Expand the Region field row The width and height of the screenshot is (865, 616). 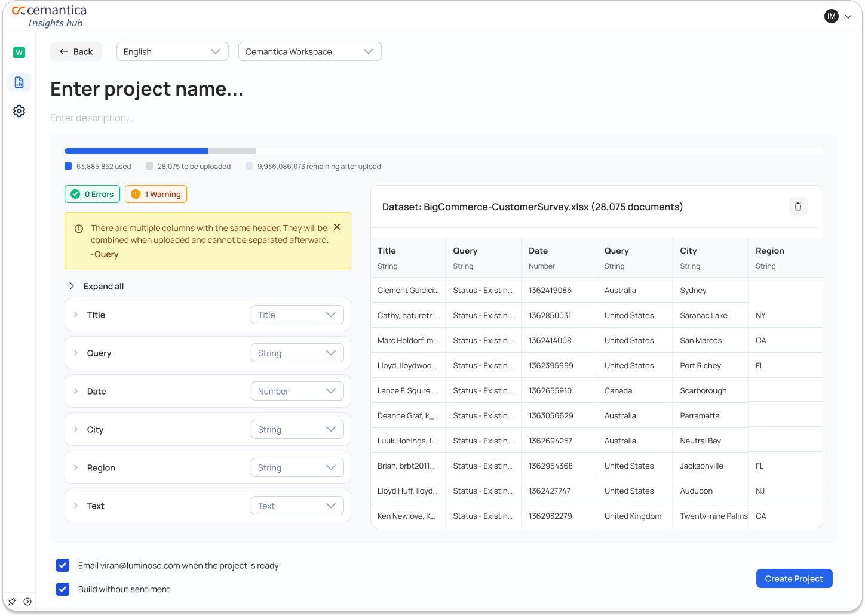pos(76,467)
